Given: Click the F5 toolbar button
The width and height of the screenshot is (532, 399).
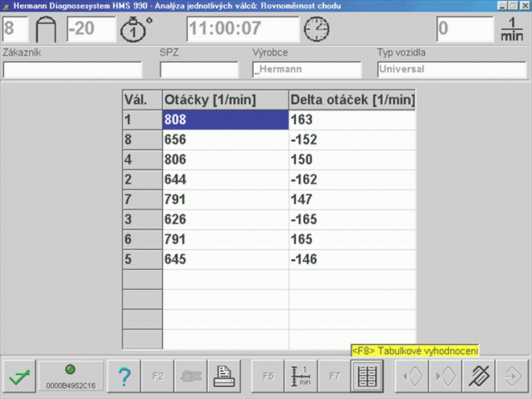Looking at the screenshot, I should tap(268, 376).
